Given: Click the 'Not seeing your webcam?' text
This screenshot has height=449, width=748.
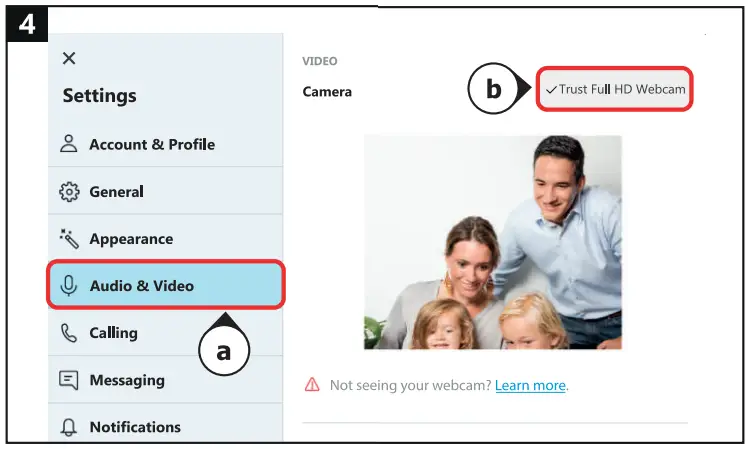Looking at the screenshot, I should 410,385.
